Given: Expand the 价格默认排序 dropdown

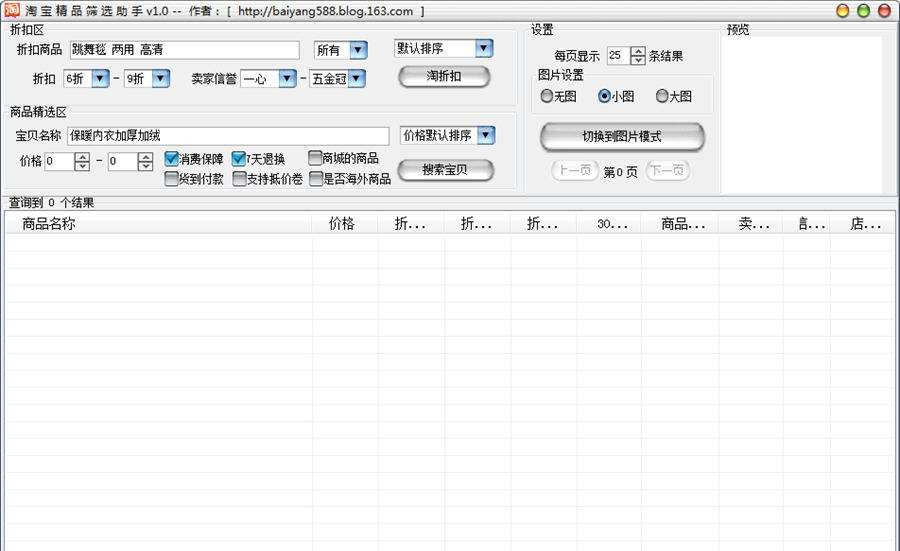Looking at the screenshot, I should point(486,135).
